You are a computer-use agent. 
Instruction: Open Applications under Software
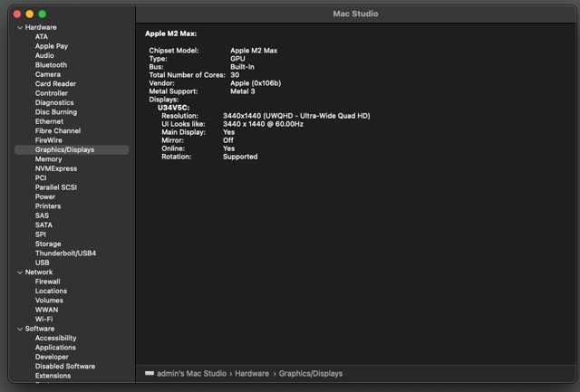(55, 348)
